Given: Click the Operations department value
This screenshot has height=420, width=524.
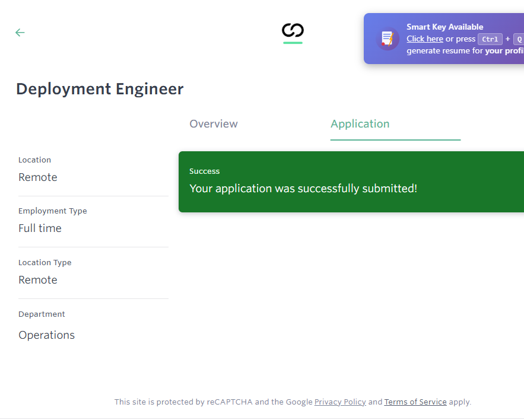Looking at the screenshot, I should click(47, 335).
